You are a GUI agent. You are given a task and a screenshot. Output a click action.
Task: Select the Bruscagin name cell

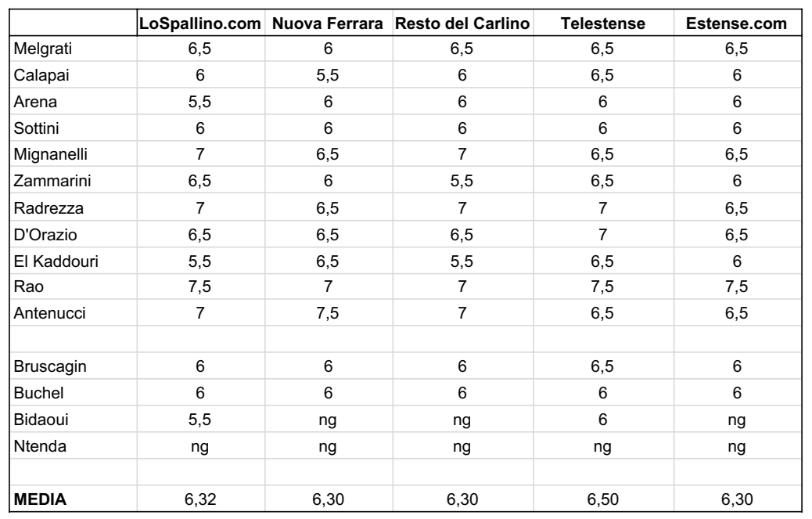pos(73,366)
